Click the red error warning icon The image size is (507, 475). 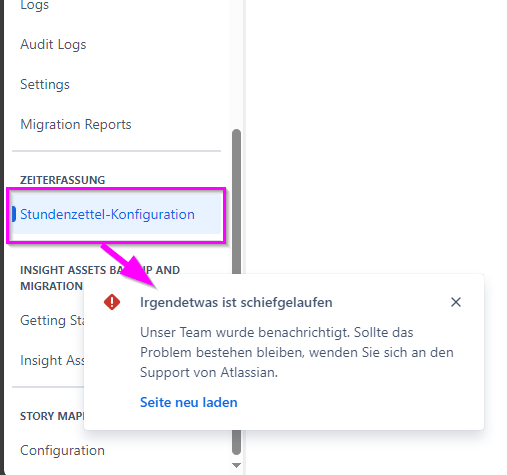tap(112, 302)
